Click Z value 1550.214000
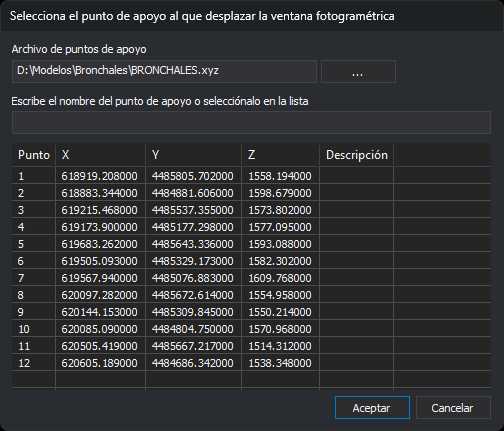 pos(280,312)
